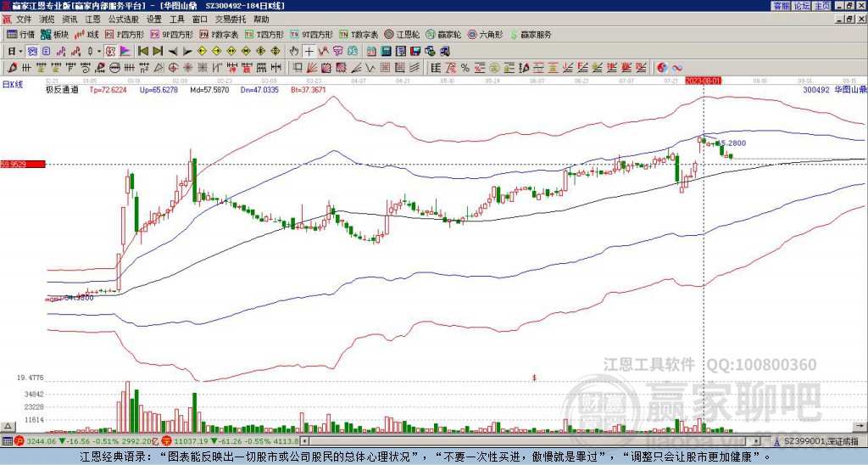The width and height of the screenshot is (868, 465).
Task: Click the red floppy save icon
Action: tap(415, 52)
